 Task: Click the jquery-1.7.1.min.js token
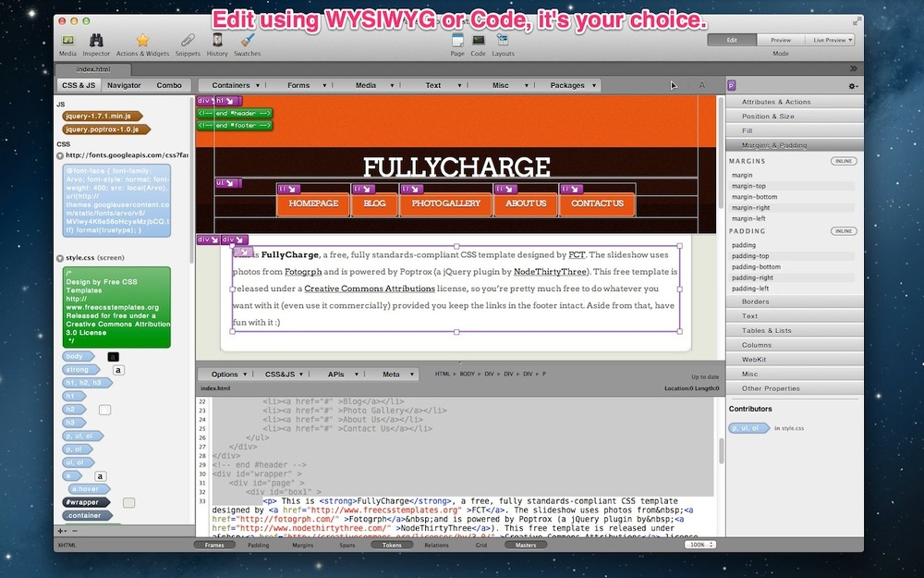coord(103,117)
